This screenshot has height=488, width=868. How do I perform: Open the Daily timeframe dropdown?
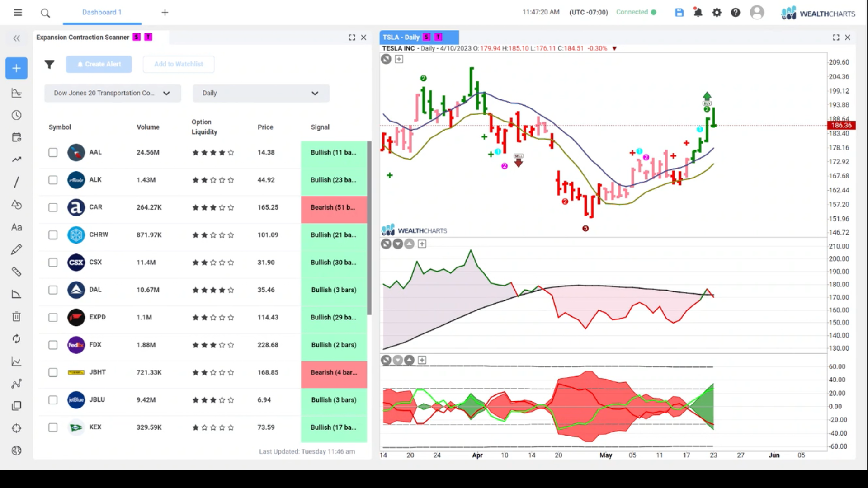click(261, 93)
